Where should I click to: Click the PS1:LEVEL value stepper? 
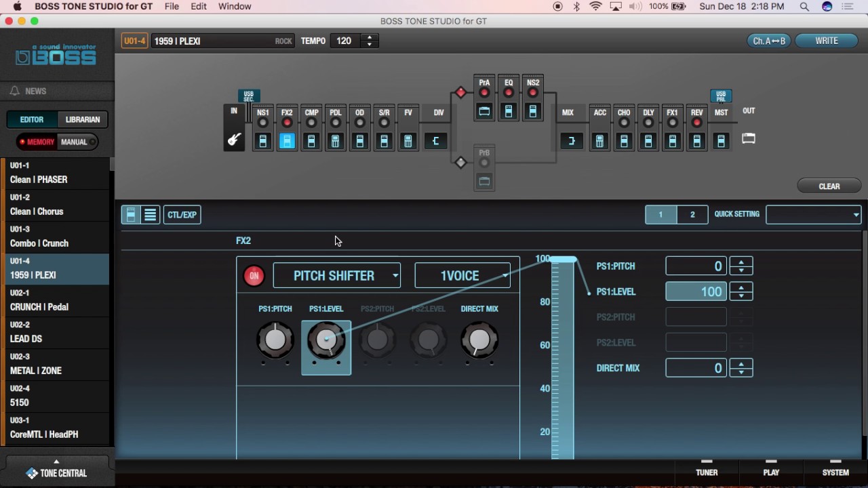(x=741, y=291)
